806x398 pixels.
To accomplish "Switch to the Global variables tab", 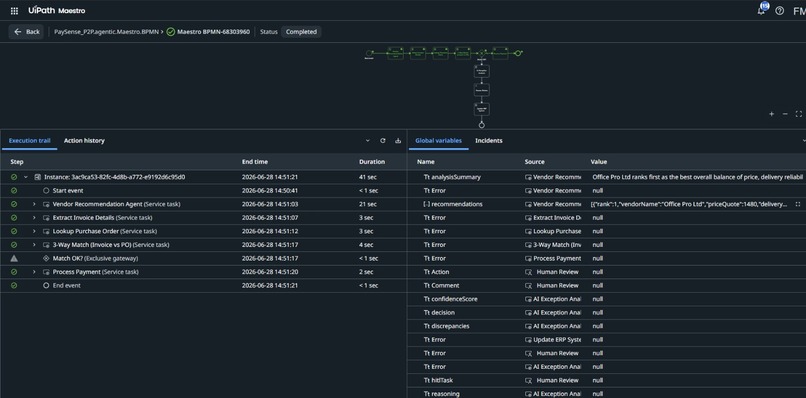I will click(438, 140).
